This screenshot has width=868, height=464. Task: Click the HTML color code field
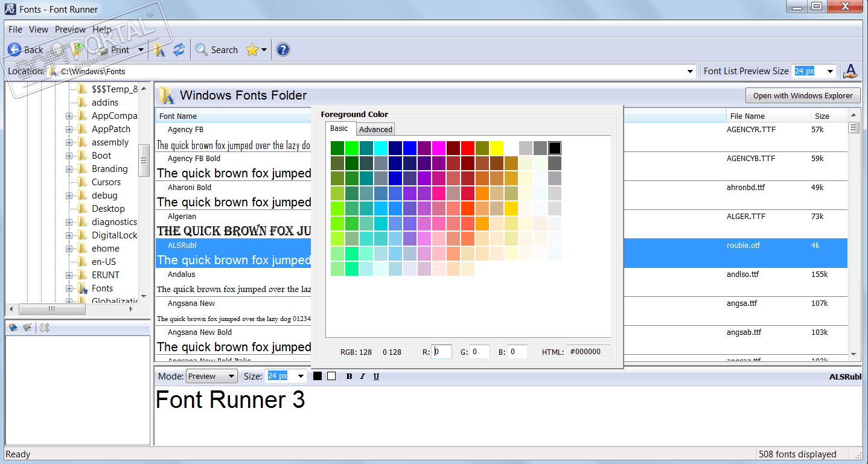pos(588,352)
